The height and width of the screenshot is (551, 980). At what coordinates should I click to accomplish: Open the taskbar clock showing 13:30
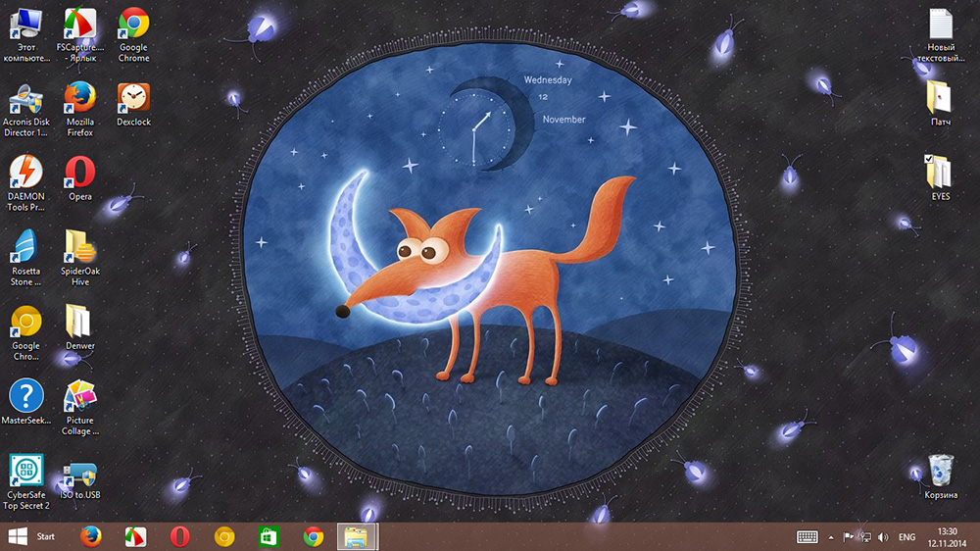pos(947,537)
